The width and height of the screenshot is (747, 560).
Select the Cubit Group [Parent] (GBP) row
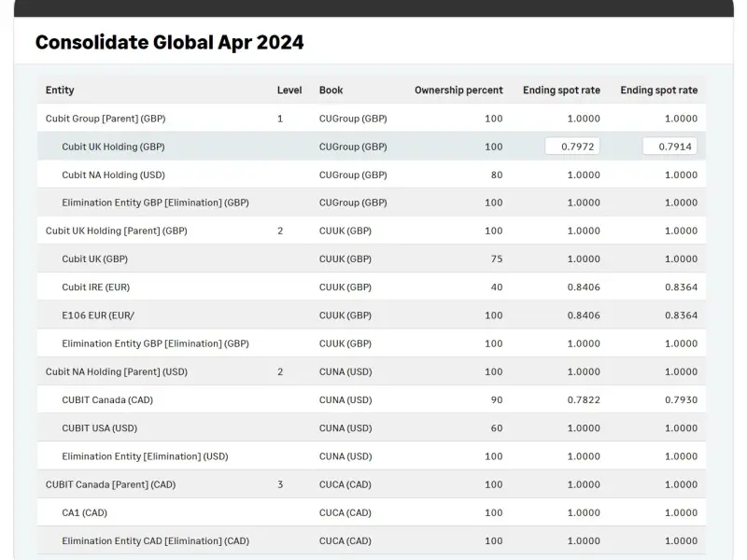coord(106,119)
